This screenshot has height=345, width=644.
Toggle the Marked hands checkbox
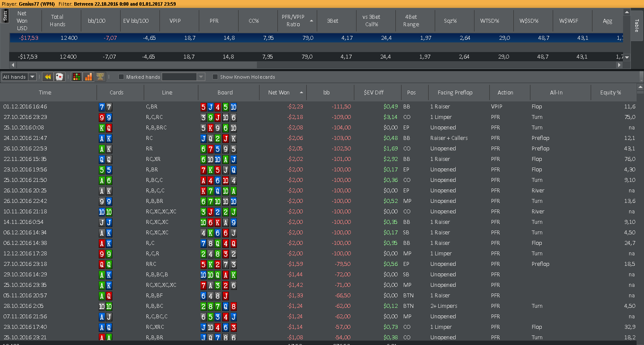[x=121, y=77]
